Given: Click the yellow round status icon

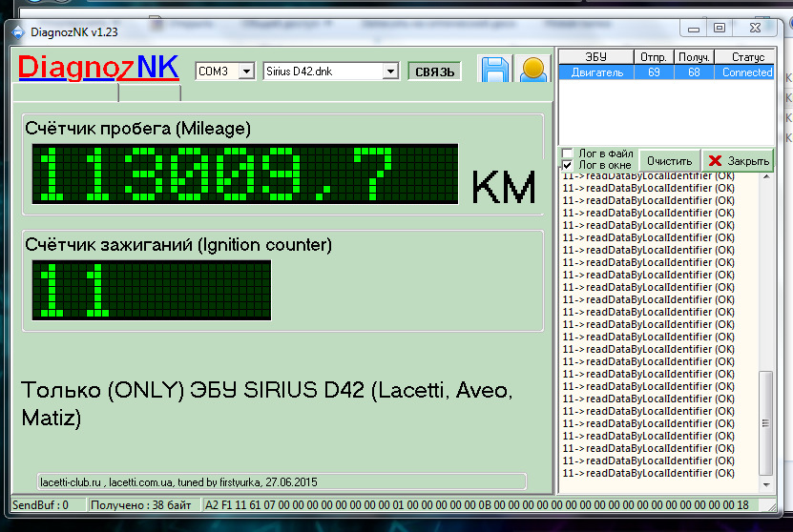Looking at the screenshot, I should tap(533, 69).
